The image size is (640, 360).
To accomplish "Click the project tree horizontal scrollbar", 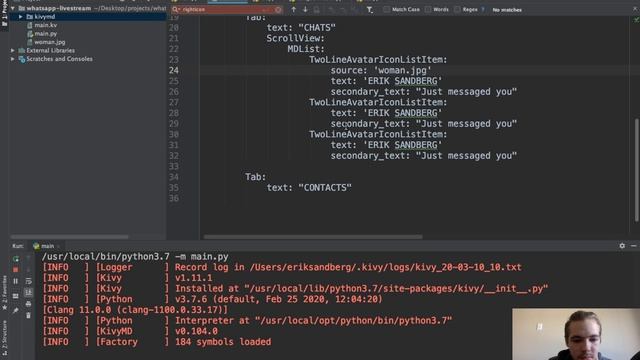I will point(69,237).
